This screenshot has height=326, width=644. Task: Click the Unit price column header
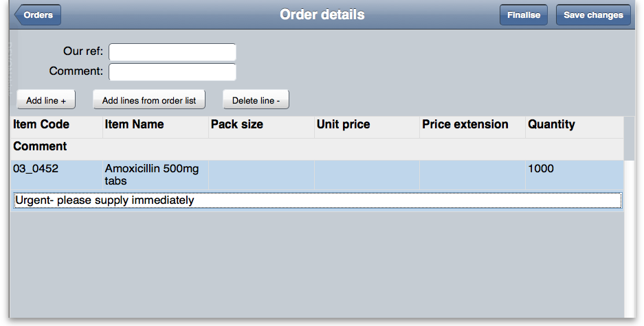click(343, 125)
